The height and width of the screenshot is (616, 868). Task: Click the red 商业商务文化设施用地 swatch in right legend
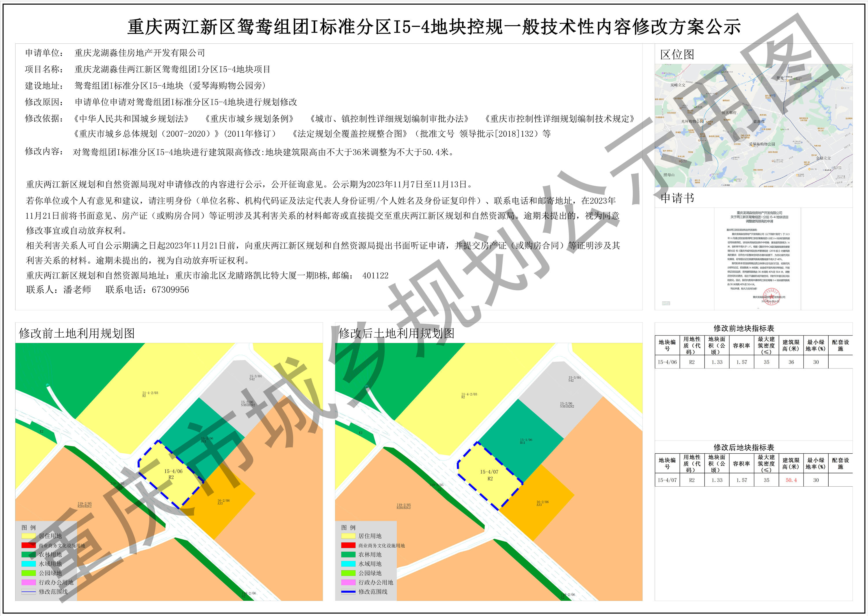(348, 545)
